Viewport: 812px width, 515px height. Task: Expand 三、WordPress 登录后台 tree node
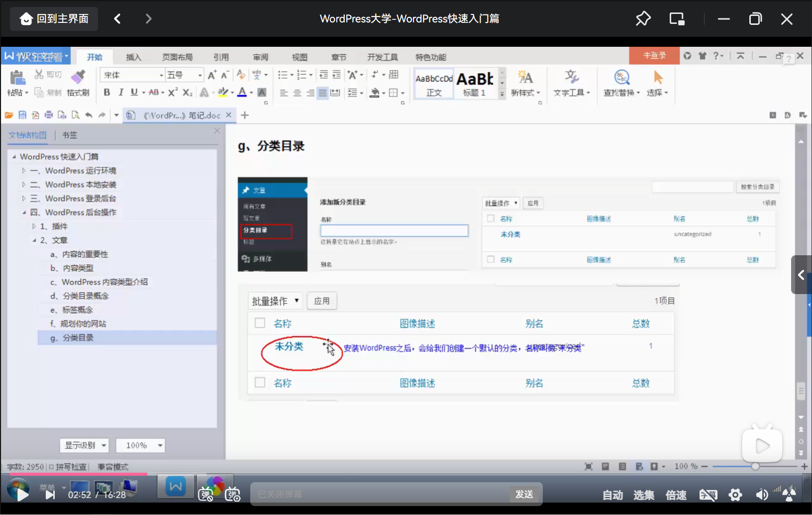pos(23,199)
